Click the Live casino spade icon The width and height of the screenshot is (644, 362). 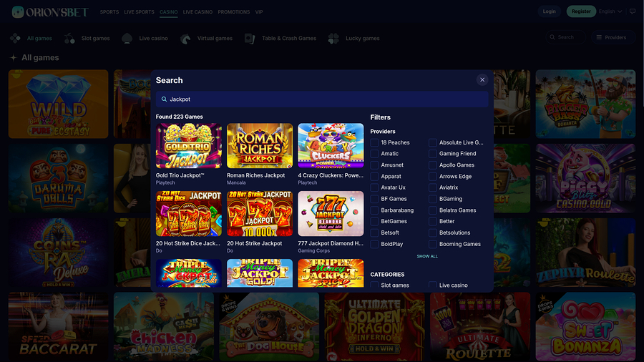click(127, 38)
